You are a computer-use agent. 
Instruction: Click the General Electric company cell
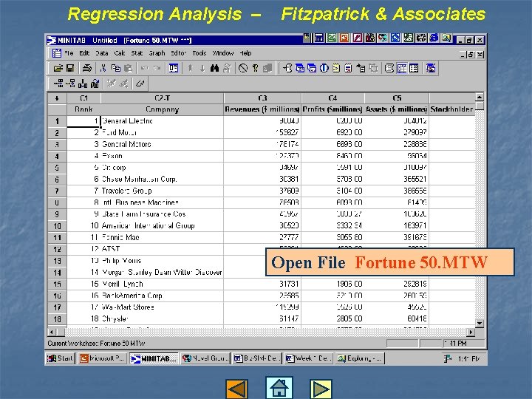pyautogui.click(x=162, y=120)
